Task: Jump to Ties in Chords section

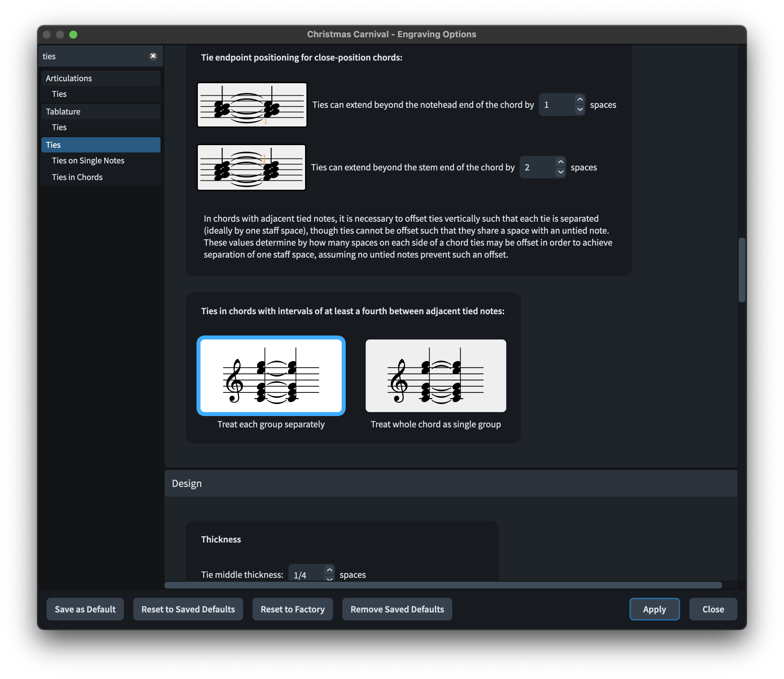Action: point(77,177)
